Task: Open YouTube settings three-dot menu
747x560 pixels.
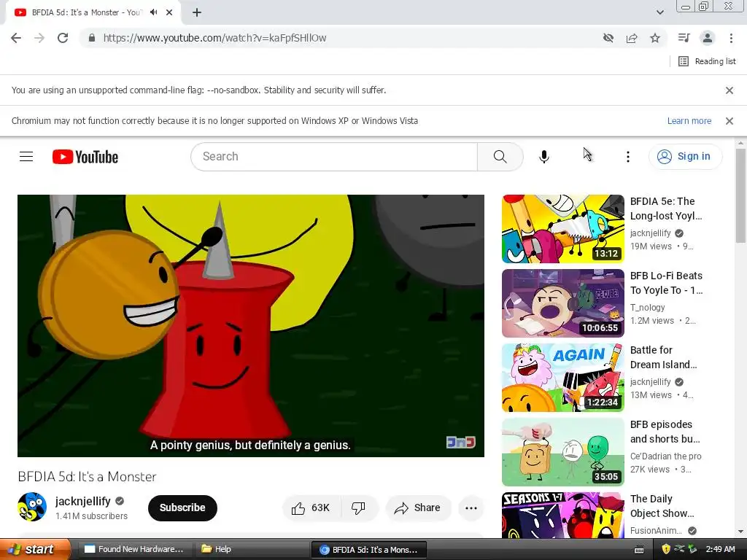Action: coord(628,157)
